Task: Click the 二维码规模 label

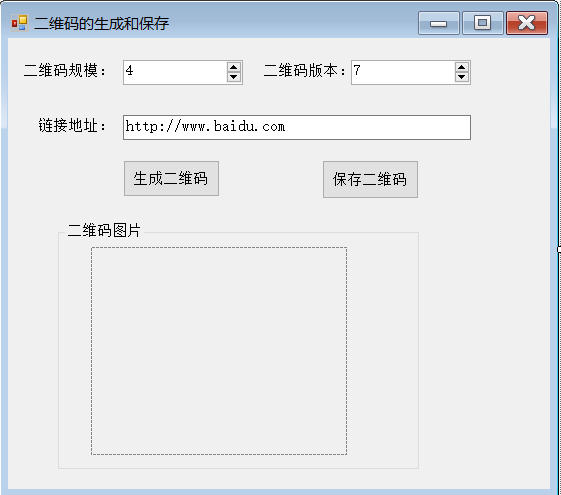Action: tap(65, 70)
